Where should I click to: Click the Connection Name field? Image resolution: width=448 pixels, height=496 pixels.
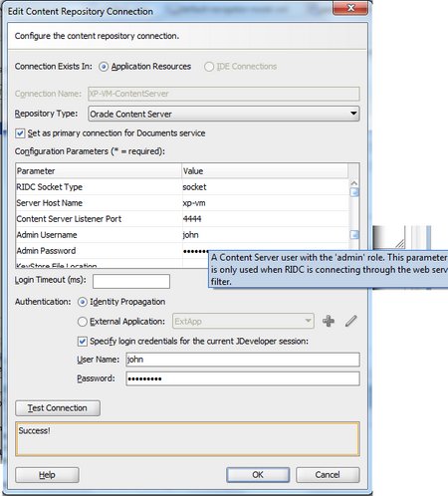(224, 94)
